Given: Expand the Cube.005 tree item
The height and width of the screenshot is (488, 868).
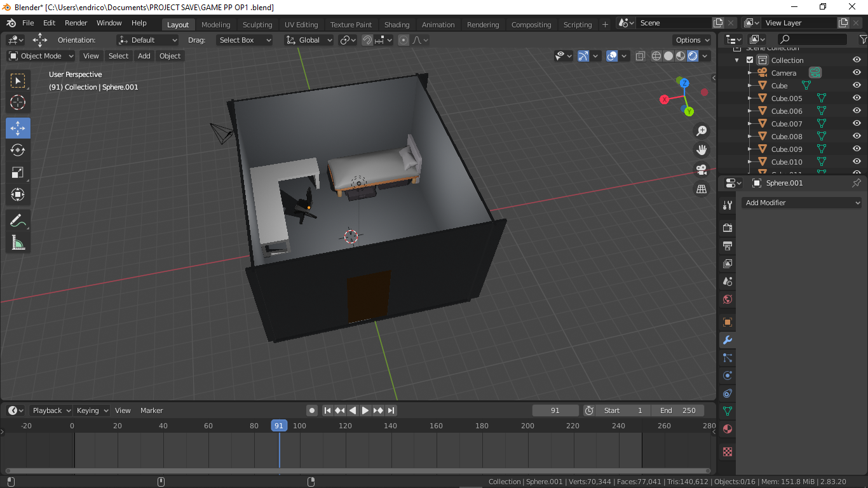Looking at the screenshot, I should click(x=750, y=98).
